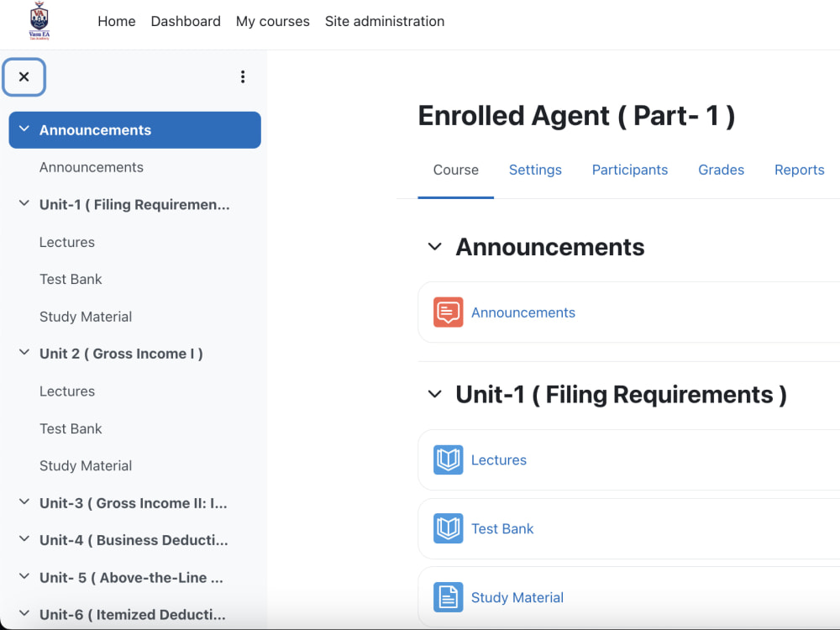Open My courses in top navigation

point(273,22)
